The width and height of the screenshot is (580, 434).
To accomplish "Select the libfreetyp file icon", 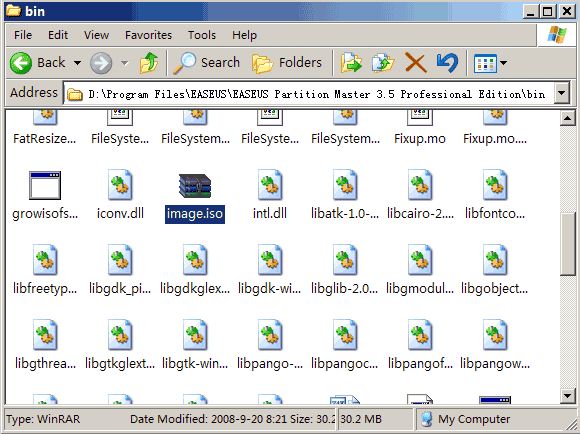I will point(45,260).
